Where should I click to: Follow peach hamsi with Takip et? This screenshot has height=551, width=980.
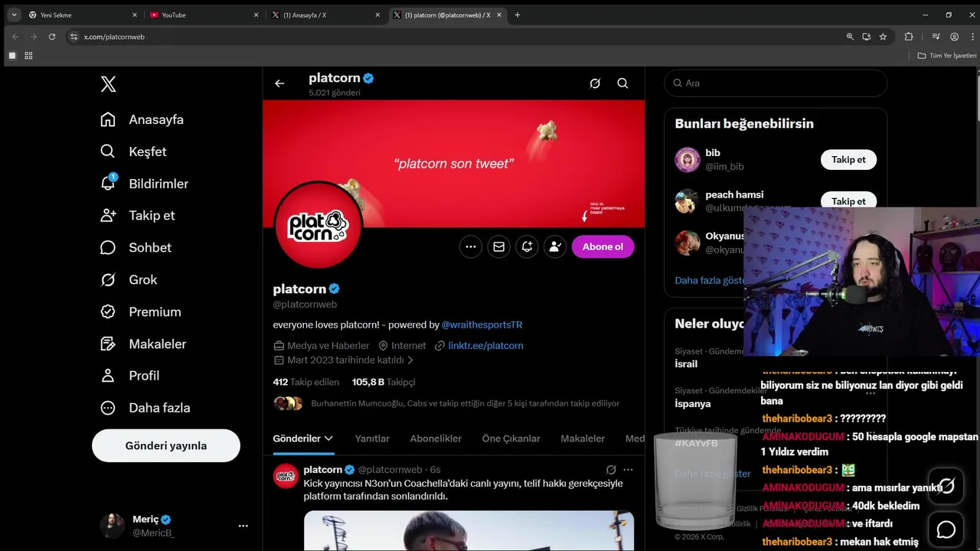tap(848, 201)
